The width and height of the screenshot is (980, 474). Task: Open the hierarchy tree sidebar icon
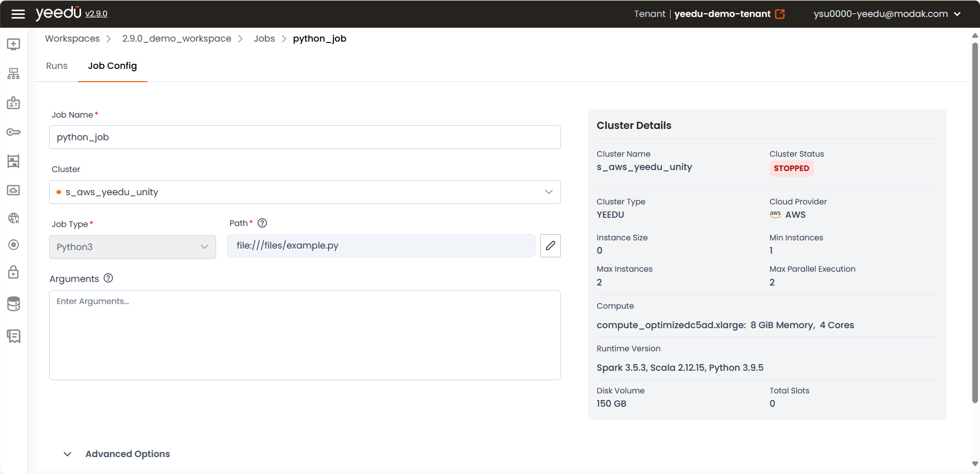(x=14, y=73)
